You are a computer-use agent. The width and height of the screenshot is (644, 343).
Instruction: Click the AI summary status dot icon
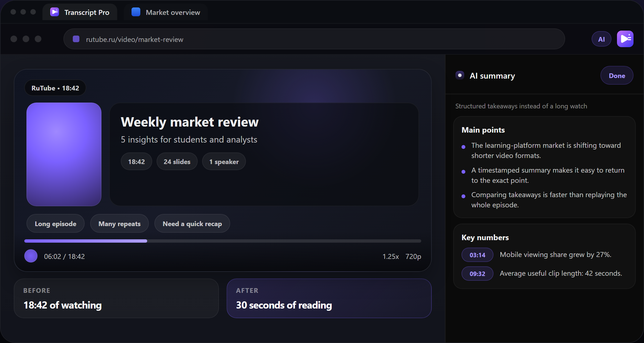click(460, 75)
